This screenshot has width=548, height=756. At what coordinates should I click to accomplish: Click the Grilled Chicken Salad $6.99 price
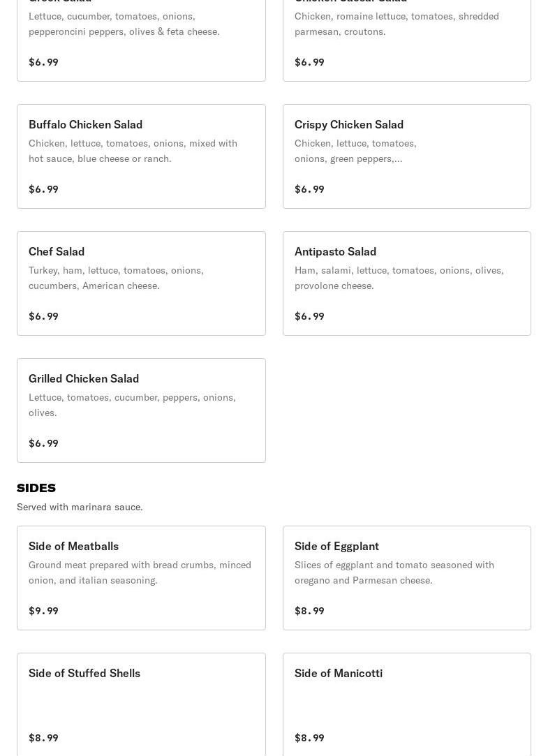coord(43,443)
